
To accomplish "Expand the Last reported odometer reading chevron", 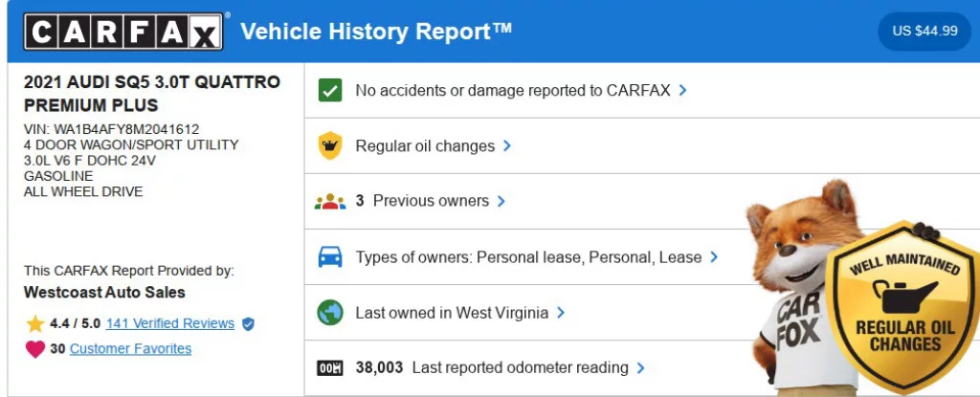I will pyautogui.click(x=641, y=368).
